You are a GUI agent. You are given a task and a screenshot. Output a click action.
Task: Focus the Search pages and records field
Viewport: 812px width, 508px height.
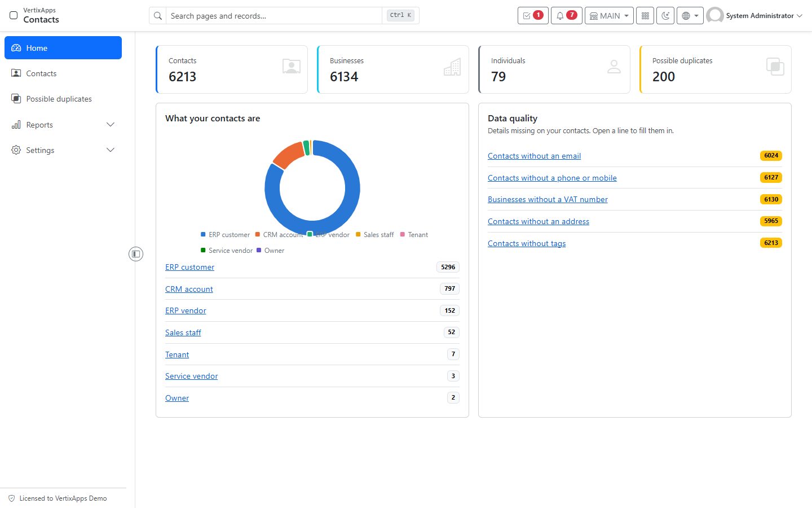(275, 16)
